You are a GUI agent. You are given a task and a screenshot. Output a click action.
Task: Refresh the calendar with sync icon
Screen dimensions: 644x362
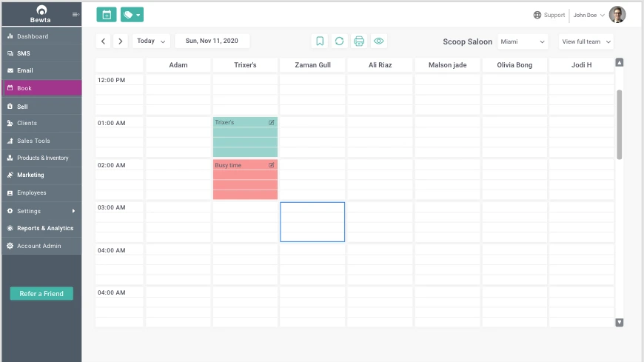tap(339, 41)
